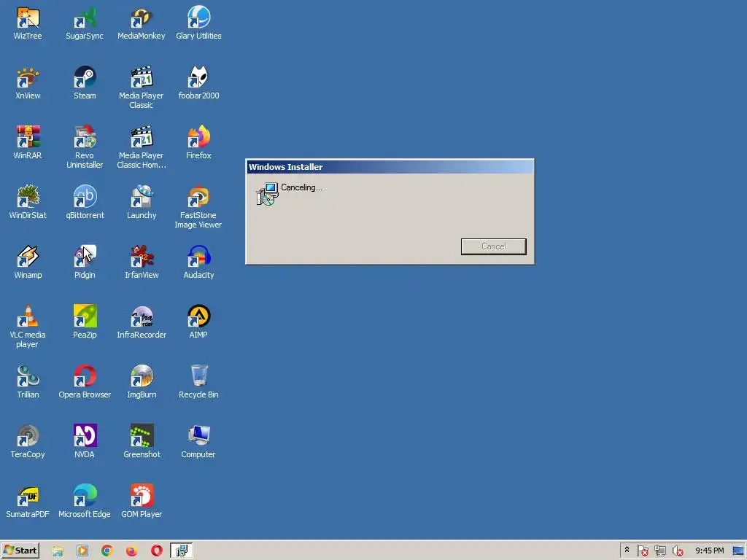The height and width of the screenshot is (560, 747).
Task: Click the Steam desktop shortcut
Action: (x=85, y=83)
